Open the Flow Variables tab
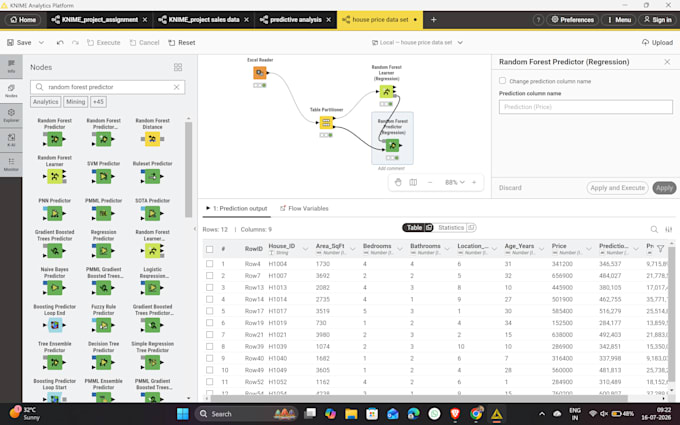 click(304, 208)
